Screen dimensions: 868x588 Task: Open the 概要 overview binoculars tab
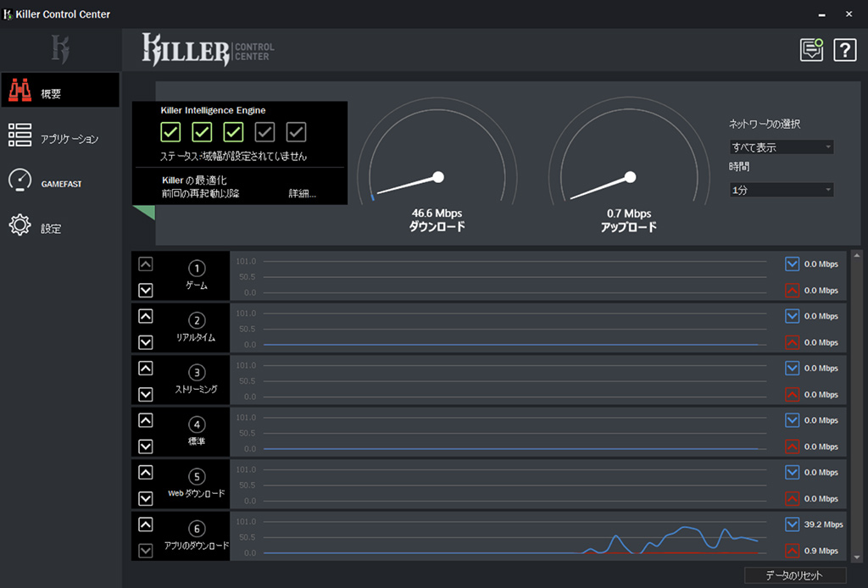(x=60, y=90)
